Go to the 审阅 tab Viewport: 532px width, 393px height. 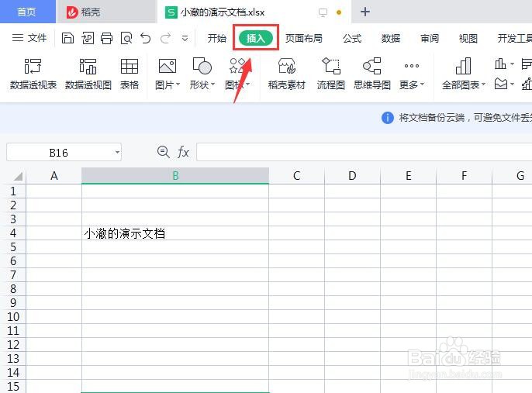point(430,38)
